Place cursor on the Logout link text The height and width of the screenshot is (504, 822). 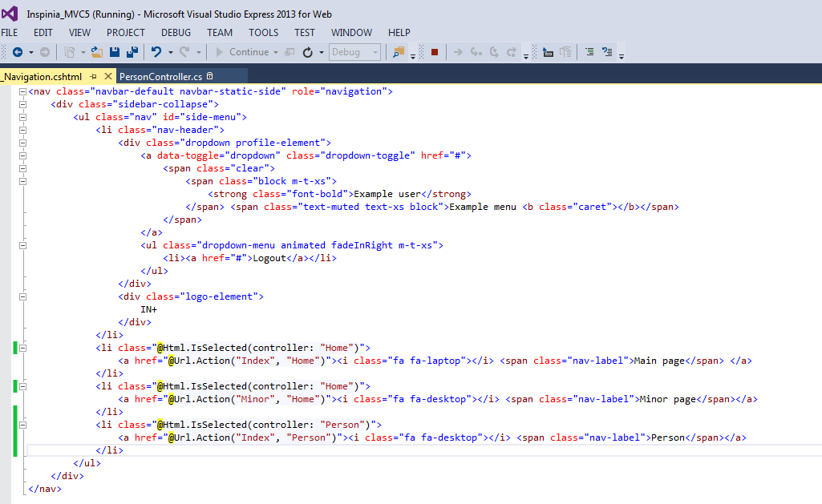coord(269,258)
